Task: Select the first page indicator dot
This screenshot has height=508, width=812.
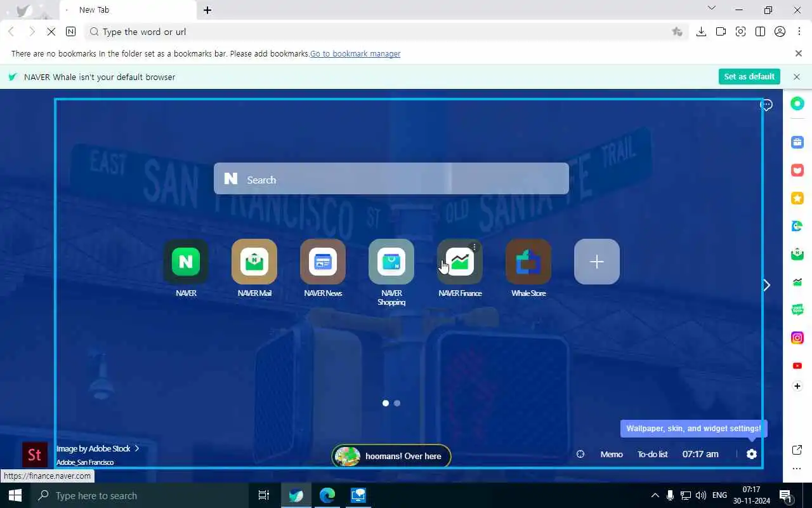Action: (x=386, y=403)
